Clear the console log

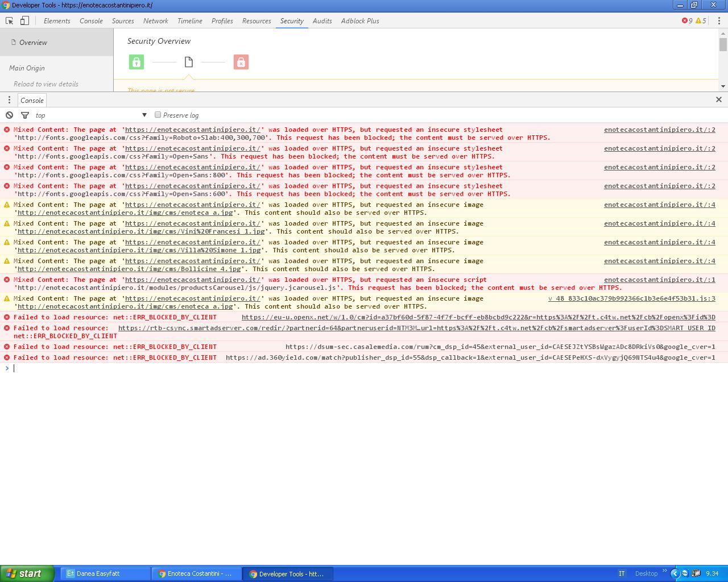[10, 115]
